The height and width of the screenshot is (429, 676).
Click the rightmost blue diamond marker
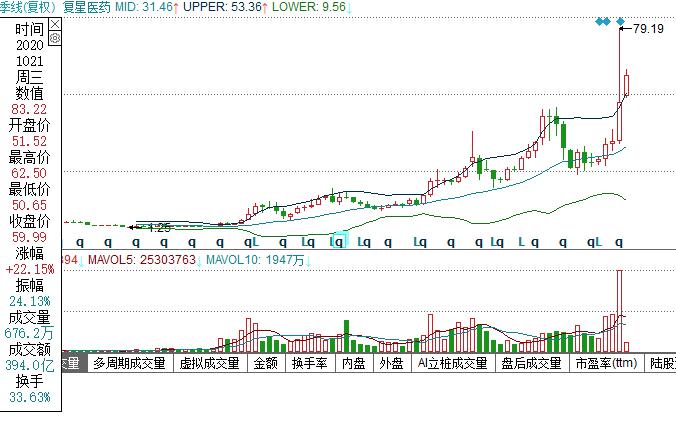click(621, 21)
